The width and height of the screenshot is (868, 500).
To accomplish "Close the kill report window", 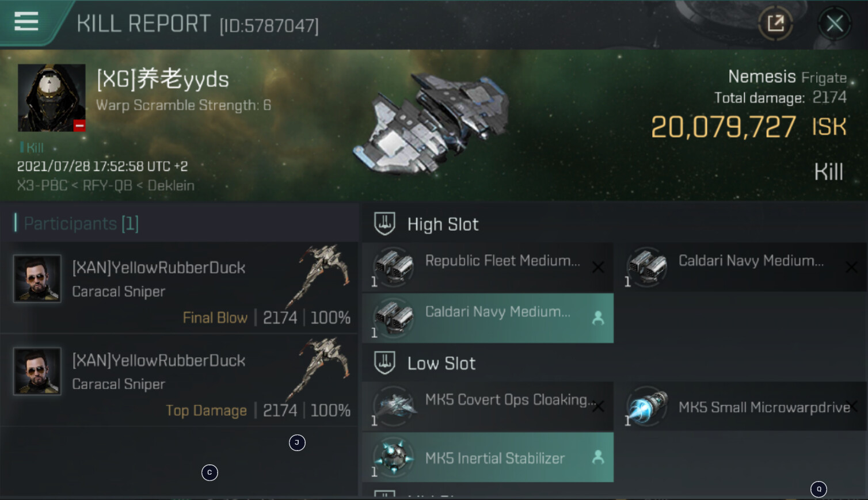I will [x=834, y=24].
